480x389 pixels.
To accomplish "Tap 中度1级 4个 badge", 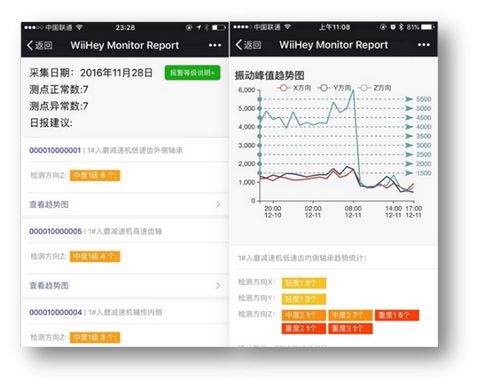I will coord(95,256).
